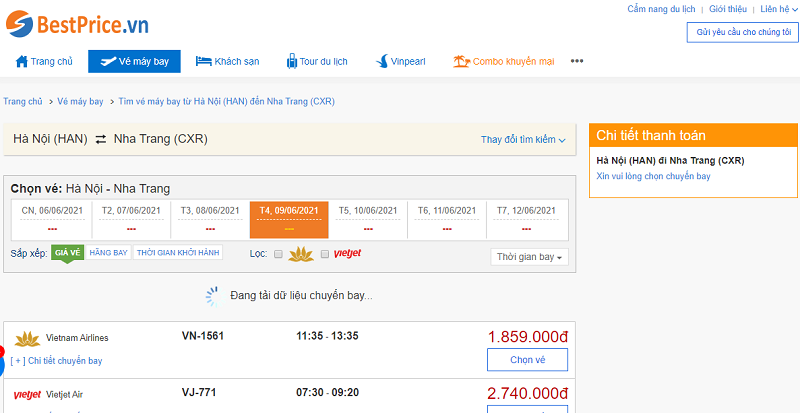This screenshot has height=413, width=800.
Task: Expand Thay đổi tìm kiếm
Action: tap(523, 139)
